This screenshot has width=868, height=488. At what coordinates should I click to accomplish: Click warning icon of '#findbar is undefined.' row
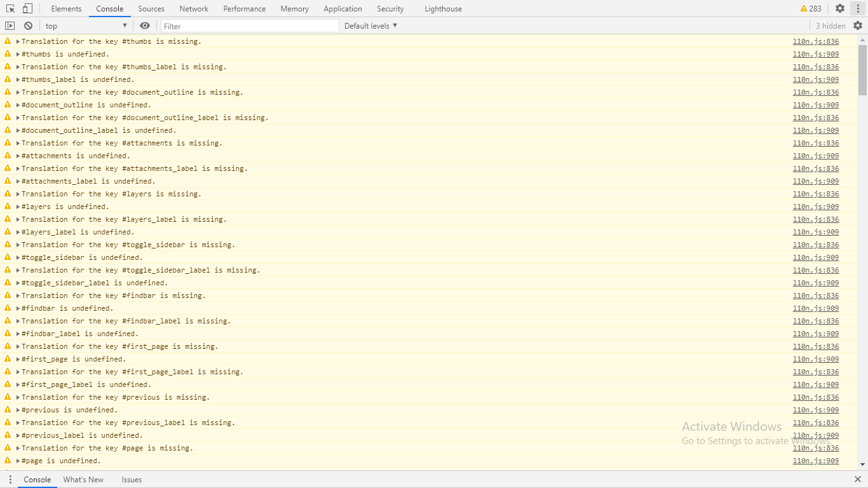click(x=8, y=308)
